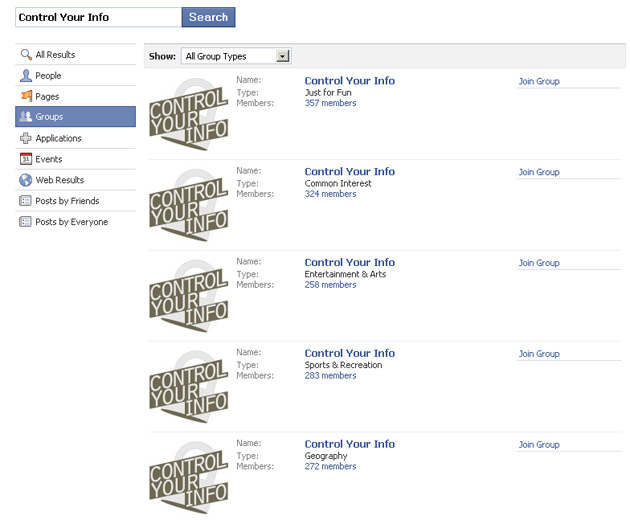
Task: Open the Control Your Info Just for Fun group
Action: coord(350,81)
